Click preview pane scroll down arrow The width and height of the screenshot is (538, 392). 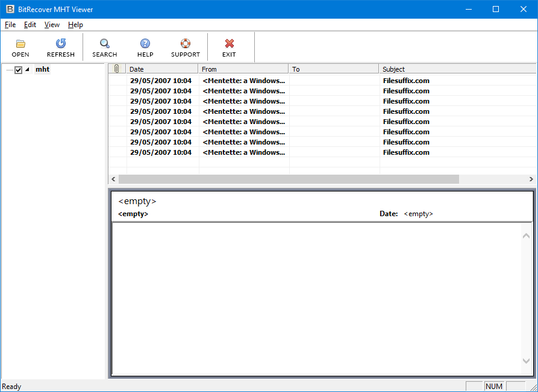(x=527, y=361)
